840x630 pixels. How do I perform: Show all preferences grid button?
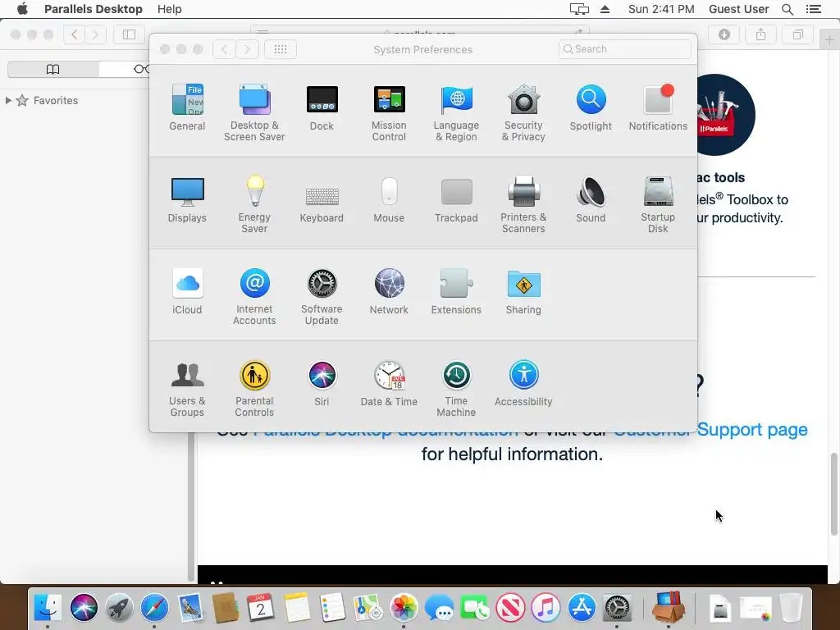point(281,49)
